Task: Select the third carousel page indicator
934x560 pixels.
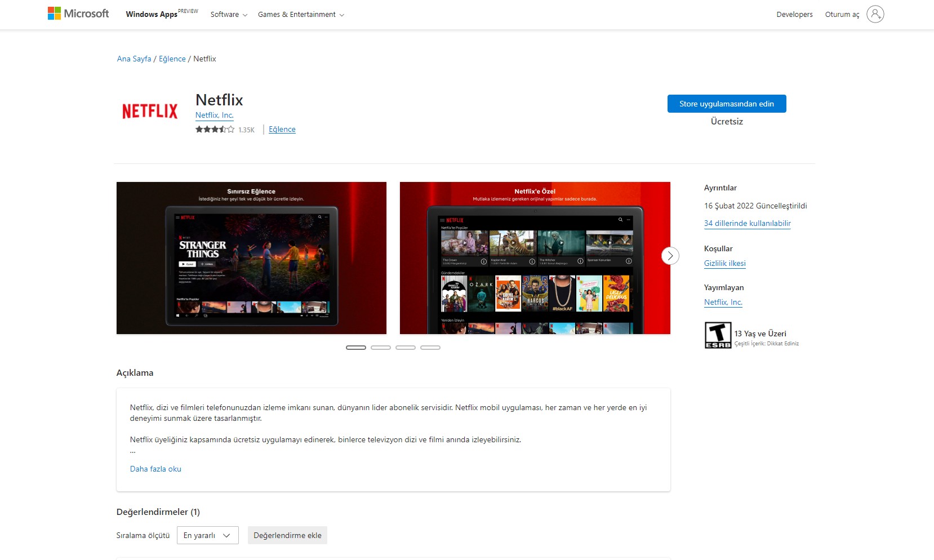Action: 406,348
